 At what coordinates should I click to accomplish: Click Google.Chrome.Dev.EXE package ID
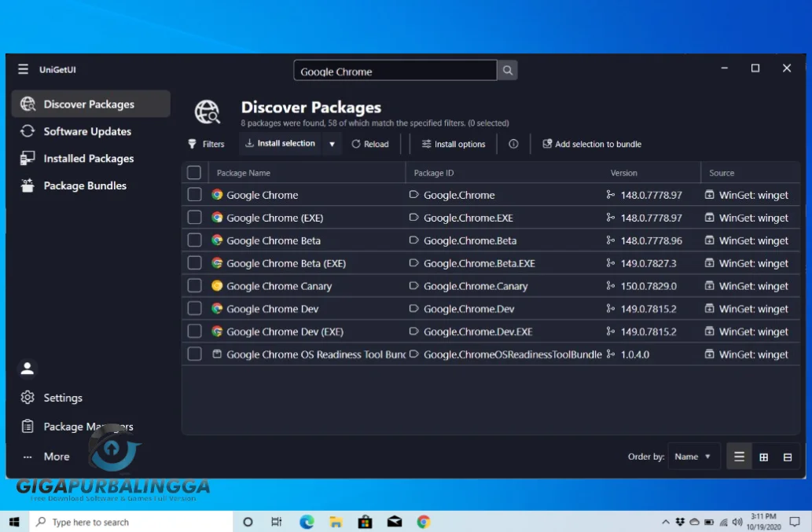pyautogui.click(x=478, y=332)
